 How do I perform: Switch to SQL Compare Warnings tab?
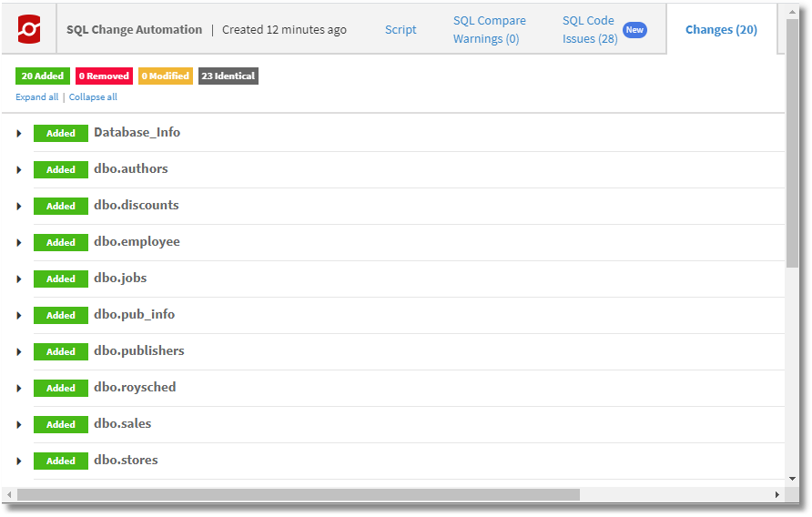coord(490,29)
